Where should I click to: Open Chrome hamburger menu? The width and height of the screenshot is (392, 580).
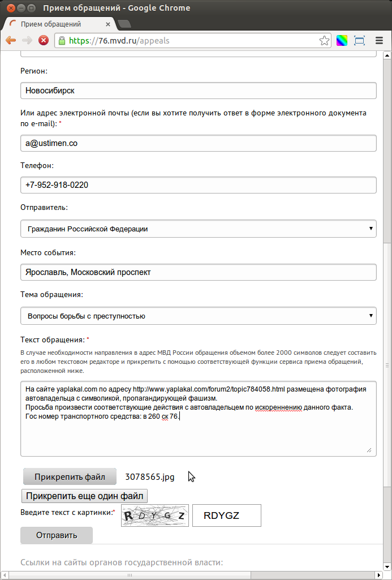(x=379, y=40)
